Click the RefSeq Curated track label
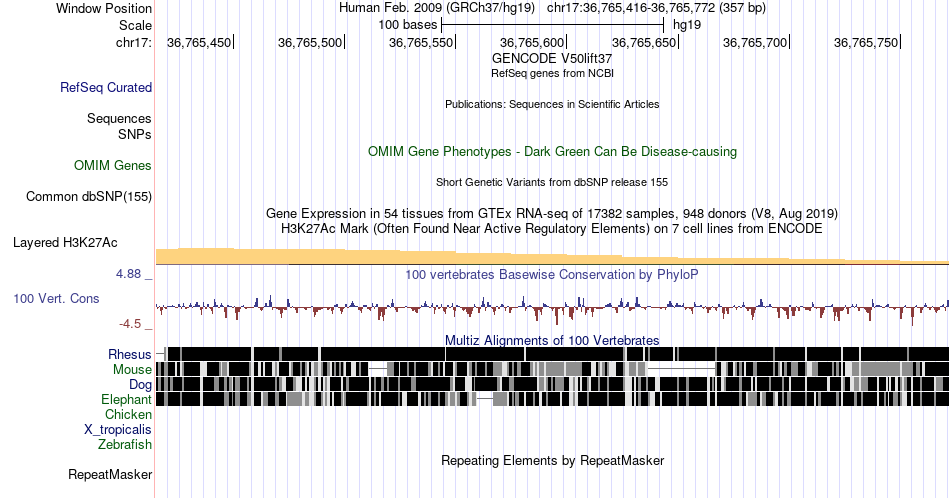950x498 pixels. coord(105,87)
